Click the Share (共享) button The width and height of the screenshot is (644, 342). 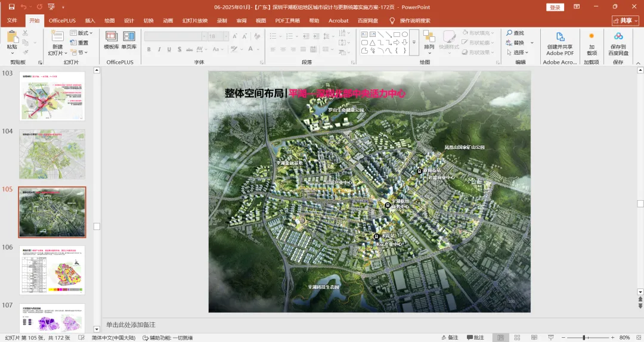[x=626, y=20]
